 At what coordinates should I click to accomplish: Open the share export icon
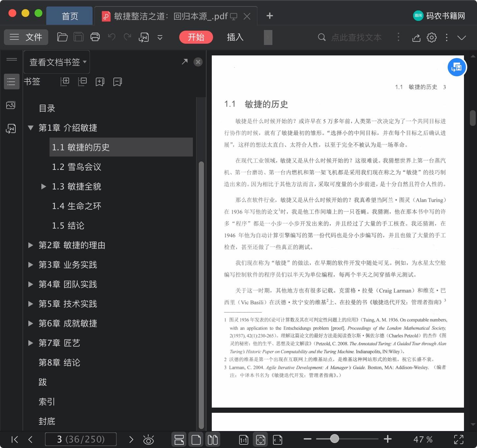coord(416,37)
